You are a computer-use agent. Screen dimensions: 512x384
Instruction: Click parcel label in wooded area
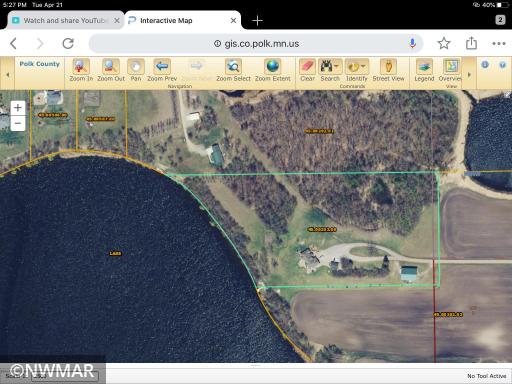click(319, 131)
